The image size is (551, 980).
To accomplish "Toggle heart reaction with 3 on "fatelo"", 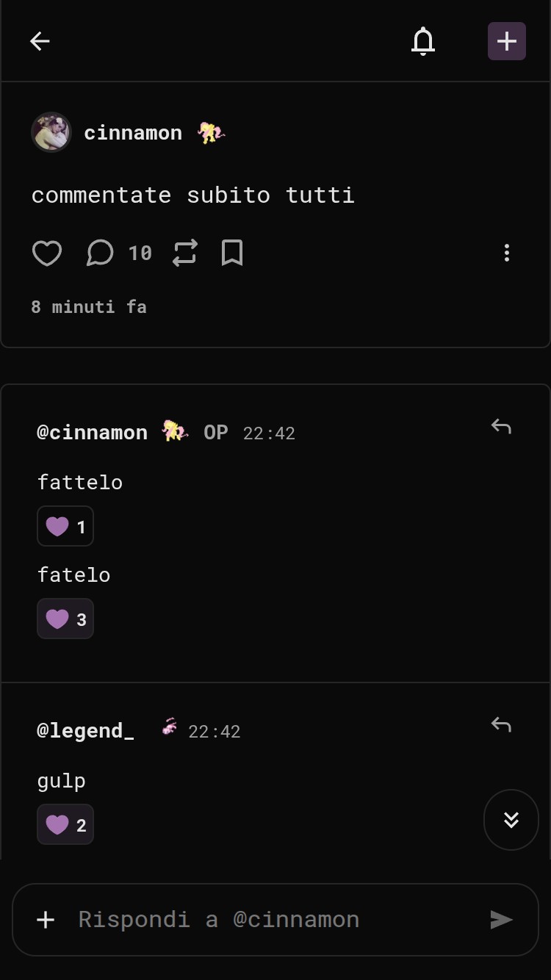I will coord(65,619).
